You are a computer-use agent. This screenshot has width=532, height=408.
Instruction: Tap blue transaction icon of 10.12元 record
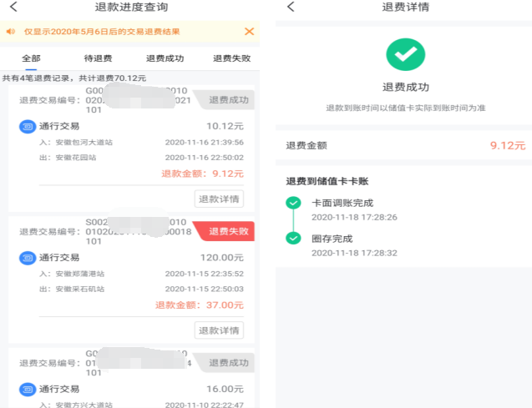[x=27, y=127]
